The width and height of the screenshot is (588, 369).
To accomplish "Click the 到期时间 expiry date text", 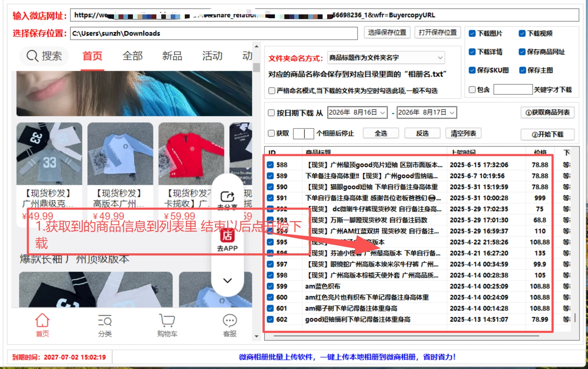I will (x=59, y=357).
